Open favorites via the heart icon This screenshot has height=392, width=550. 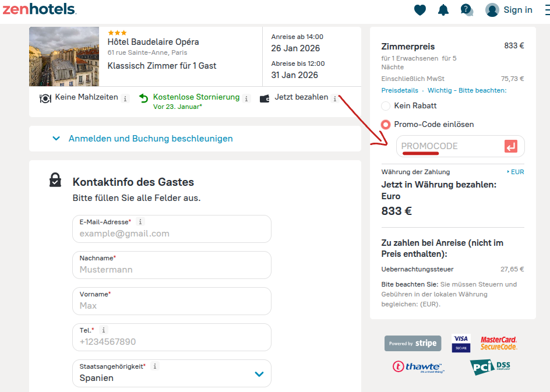[x=420, y=10]
